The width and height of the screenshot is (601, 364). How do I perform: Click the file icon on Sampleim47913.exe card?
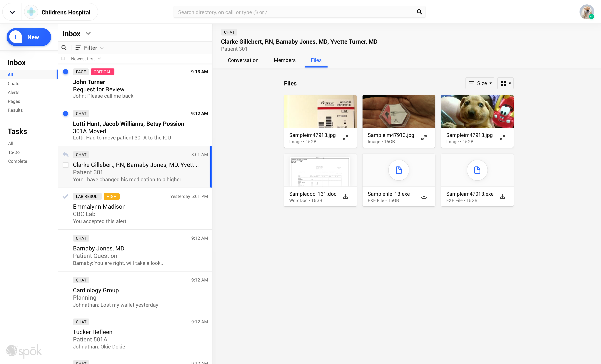coord(477,170)
